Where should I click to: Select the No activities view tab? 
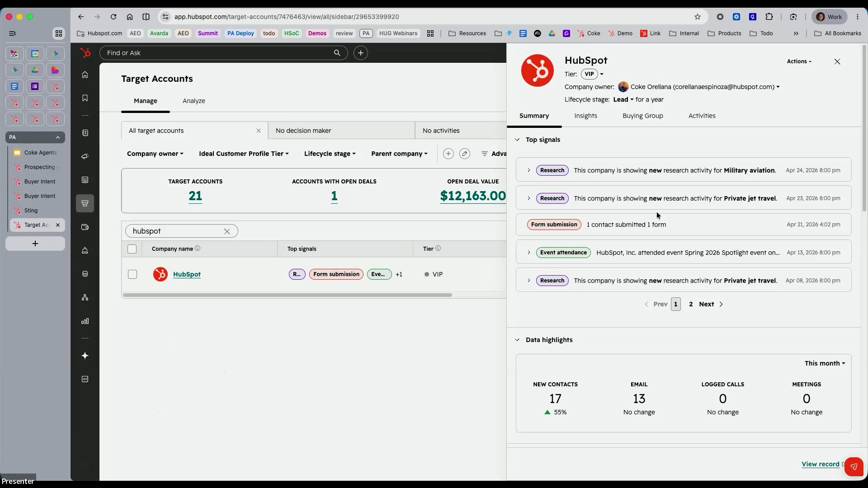[461, 131]
